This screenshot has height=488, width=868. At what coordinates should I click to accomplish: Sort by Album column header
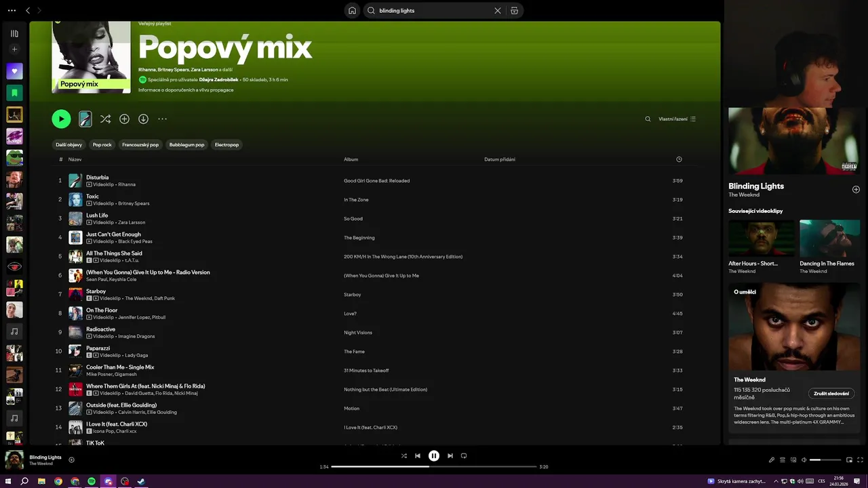tap(351, 159)
